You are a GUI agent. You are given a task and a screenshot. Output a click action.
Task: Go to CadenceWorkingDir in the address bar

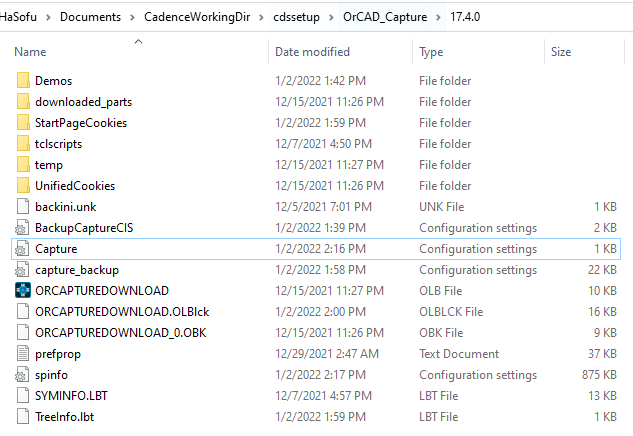click(197, 17)
